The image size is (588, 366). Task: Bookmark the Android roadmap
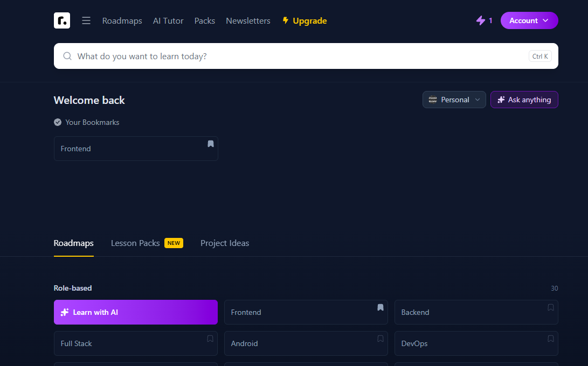(x=381, y=339)
